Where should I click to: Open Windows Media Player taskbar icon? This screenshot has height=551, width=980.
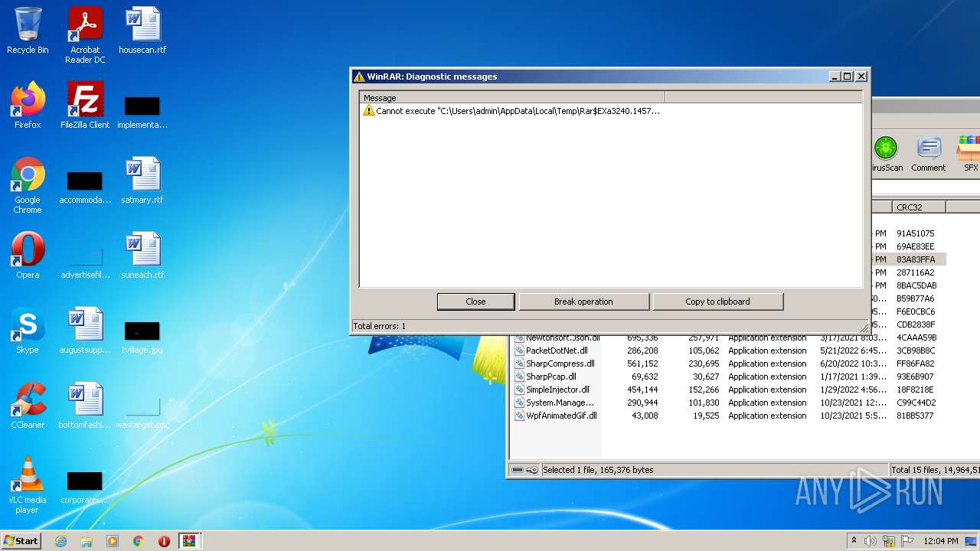click(x=113, y=541)
